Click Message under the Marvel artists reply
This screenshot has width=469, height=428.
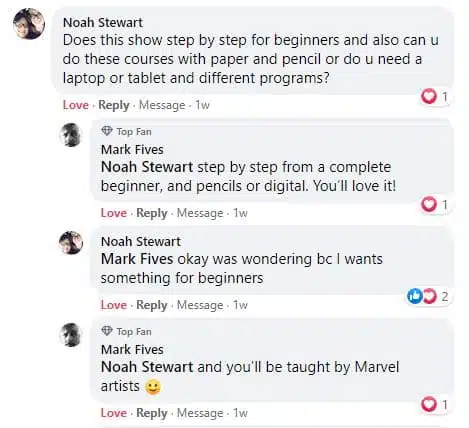point(200,413)
